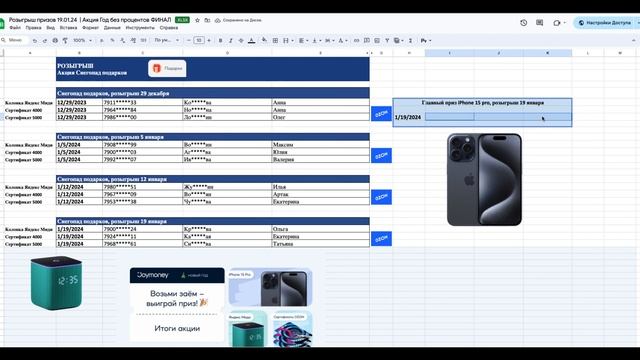This screenshot has width=640, height=360.
Task: Open input tools language dropdown
Action: pos(426,40)
